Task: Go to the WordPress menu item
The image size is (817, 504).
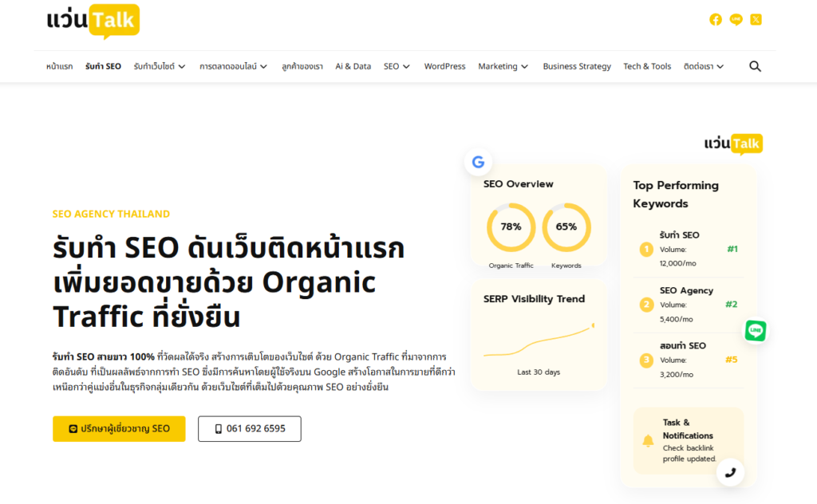Action: pyautogui.click(x=444, y=66)
